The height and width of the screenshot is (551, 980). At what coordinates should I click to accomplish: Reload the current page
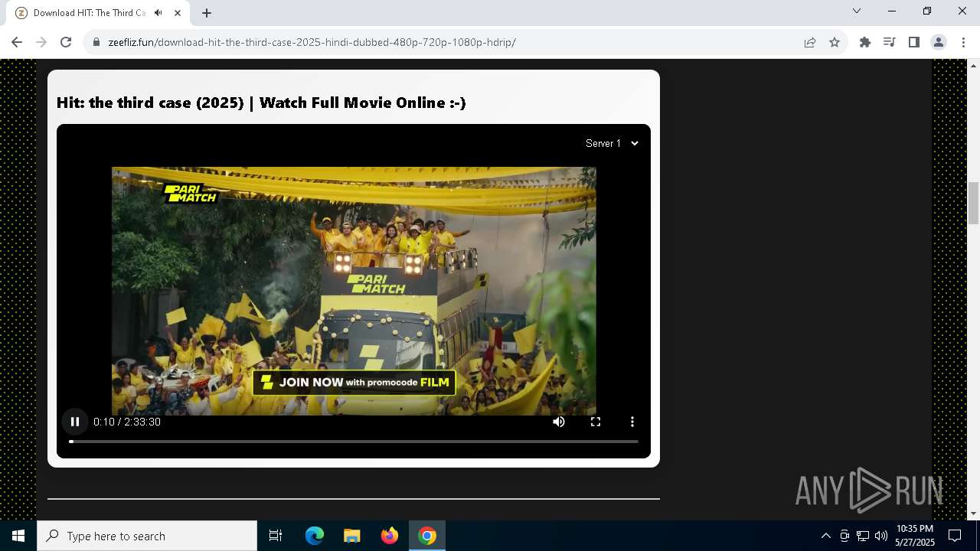coord(66,42)
